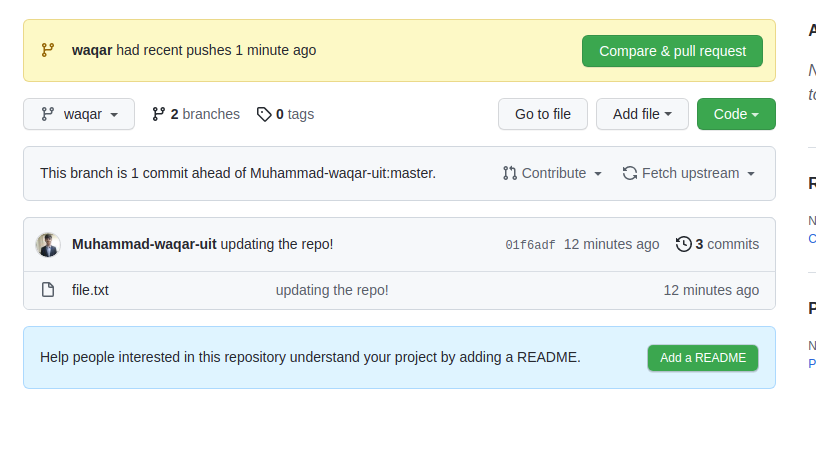Screen dimensions: 816x451
Task: Click the text 'This branch is 1 commit ahead'
Action: (142, 173)
